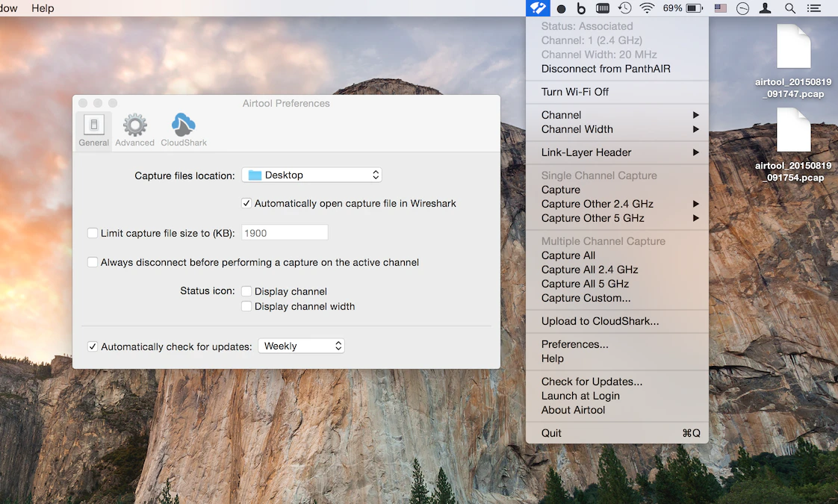The width and height of the screenshot is (838, 504).
Task: Expand the Channel Width submenu
Action: pyautogui.click(x=617, y=129)
